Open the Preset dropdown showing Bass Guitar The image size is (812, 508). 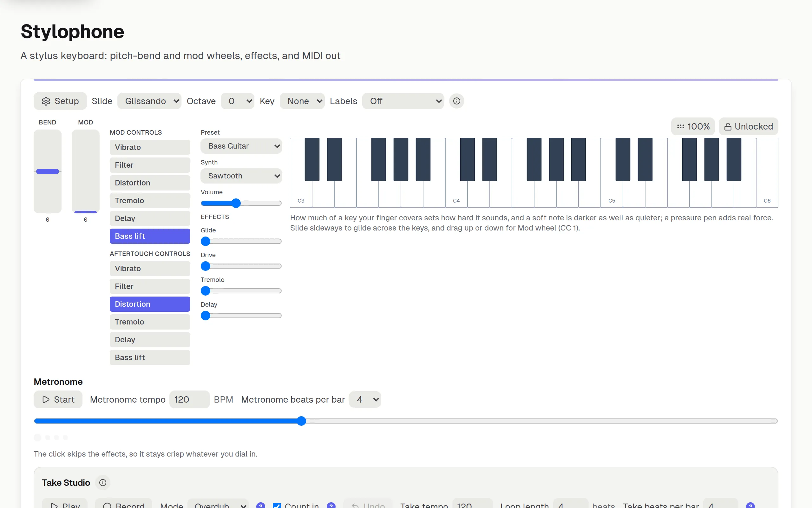[x=241, y=146]
